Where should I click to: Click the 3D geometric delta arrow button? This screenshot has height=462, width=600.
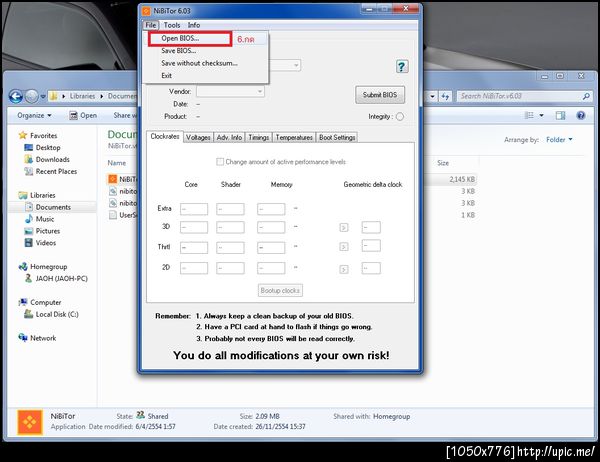click(x=344, y=228)
